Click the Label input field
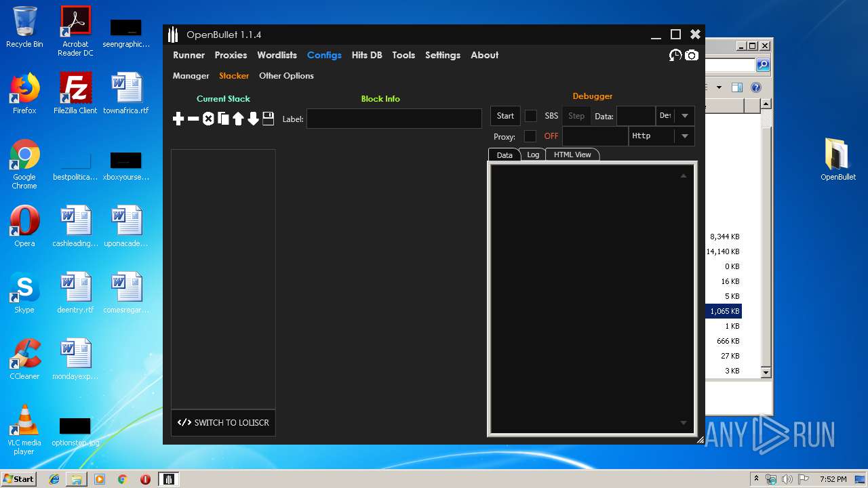Viewport: 868px width, 488px height. click(x=394, y=119)
